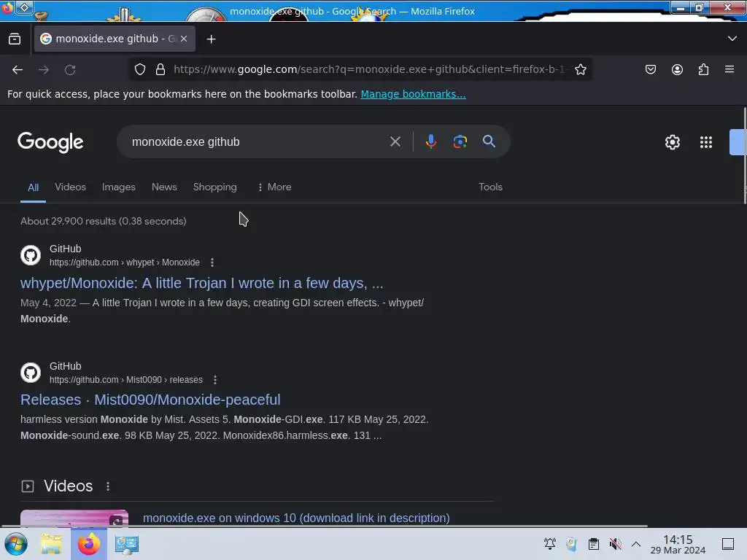
Task: Open the Firefox account icon
Action: pos(677,69)
